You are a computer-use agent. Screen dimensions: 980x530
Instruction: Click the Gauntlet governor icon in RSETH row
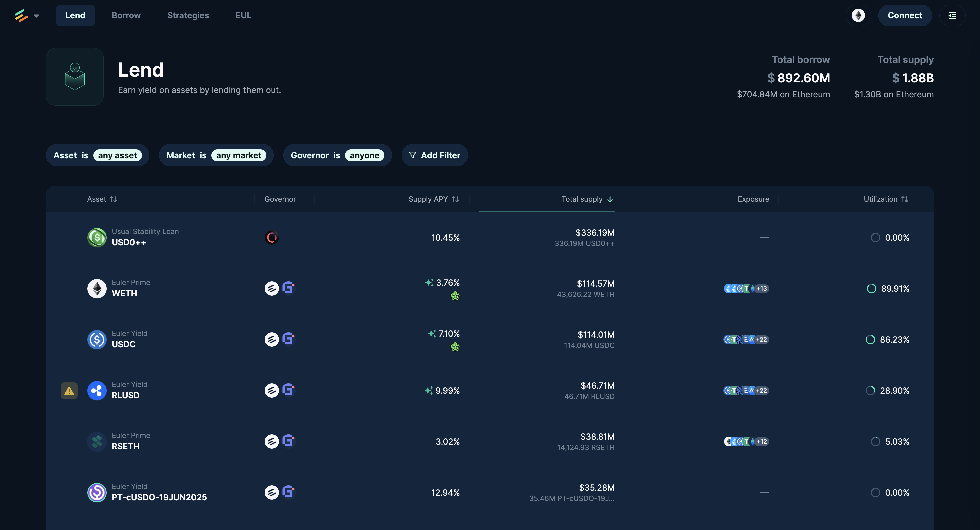click(x=289, y=441)
